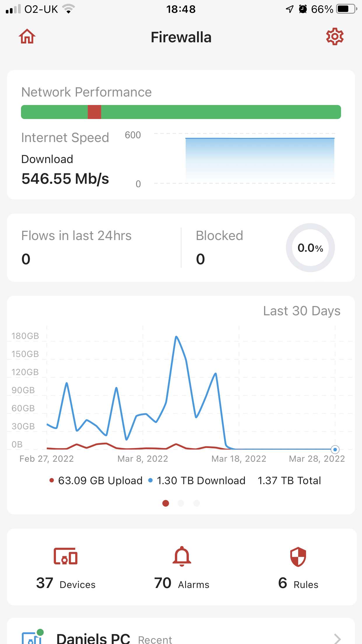Expand the Daniels PC row chevron
362x644 pixels.
[x=337, y=638]
